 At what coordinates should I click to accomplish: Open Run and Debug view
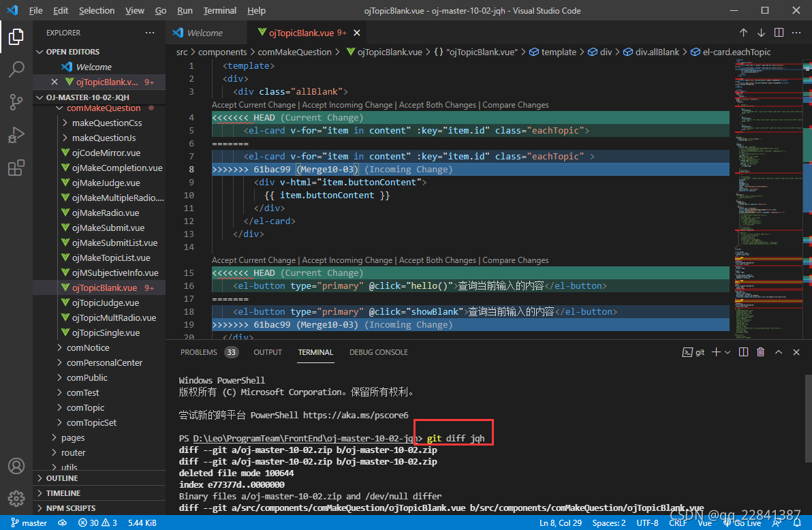tap(16, 135)
